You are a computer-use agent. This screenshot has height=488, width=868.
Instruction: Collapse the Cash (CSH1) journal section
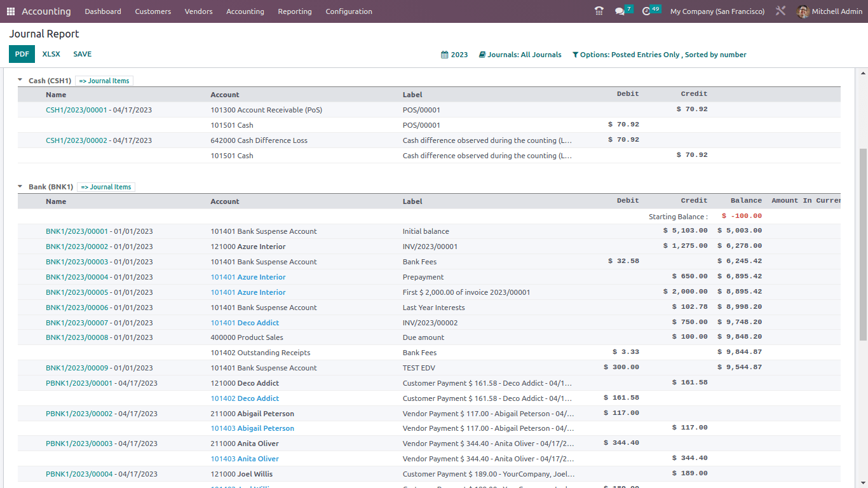click(20, 81)
